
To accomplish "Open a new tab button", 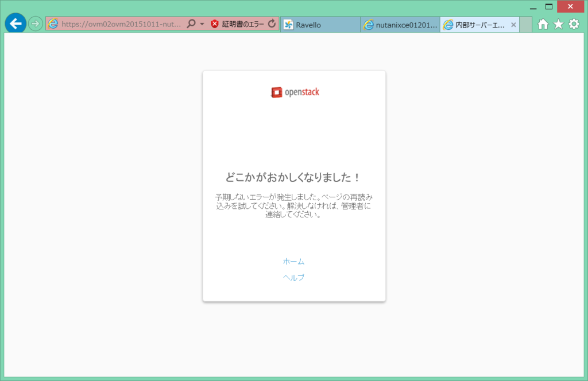I will pyautogui.click(x=526, y=25).
